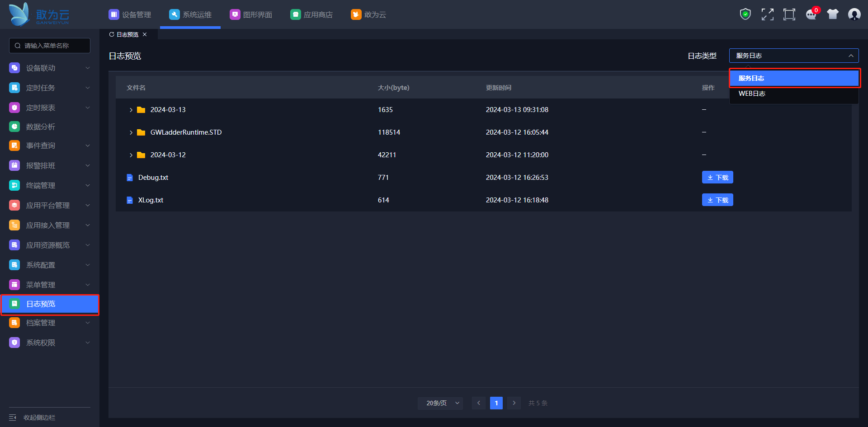Screen dimensions: 868x427
Task: Open the 20条/页 page size dropdown
Action: (440, 403)
